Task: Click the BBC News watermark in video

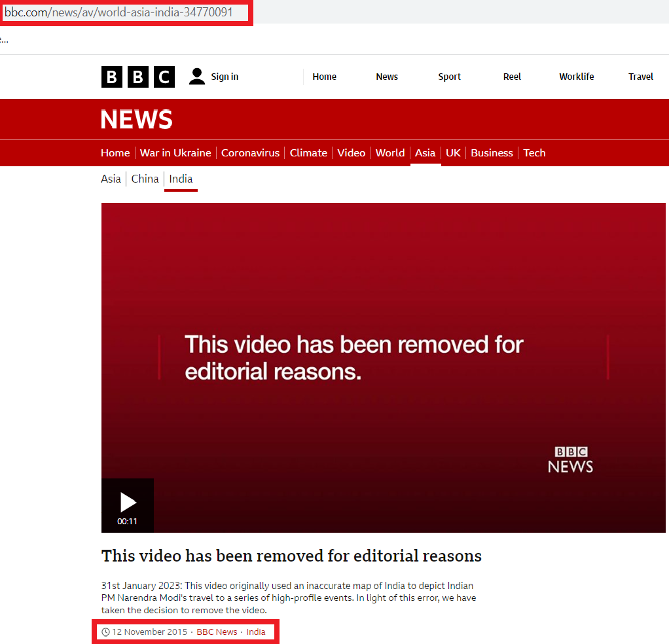Action: coord(570,460)
